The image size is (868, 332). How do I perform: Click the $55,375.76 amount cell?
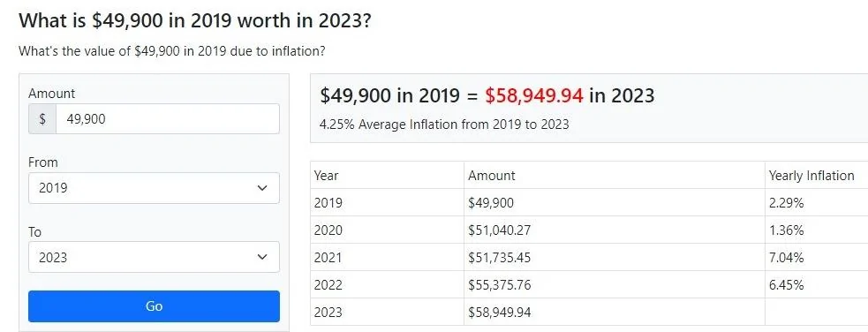614,285
